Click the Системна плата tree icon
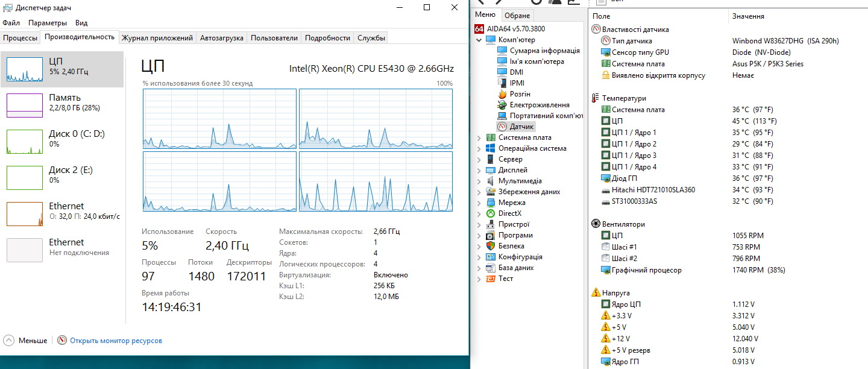 (490, 137)
